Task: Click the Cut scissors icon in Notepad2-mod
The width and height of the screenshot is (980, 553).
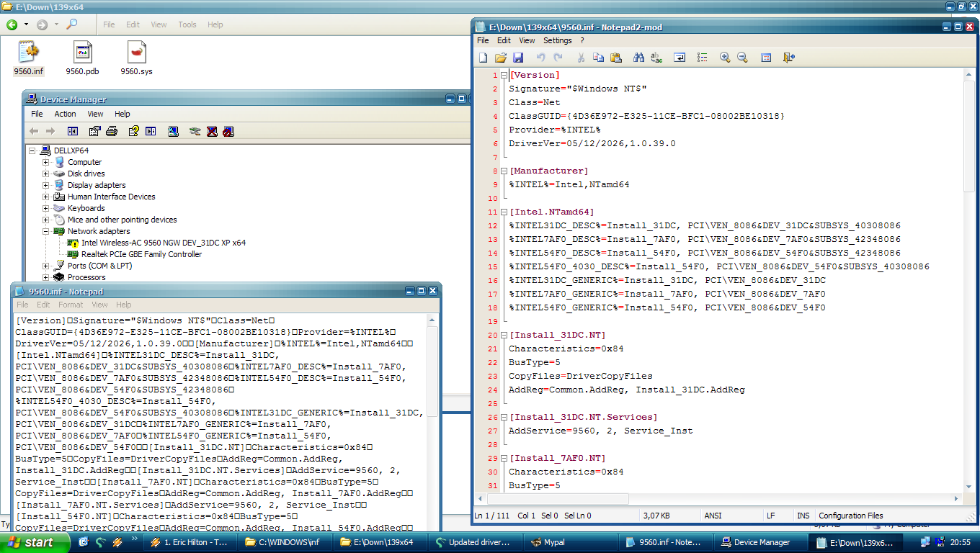Action: [581, 58]
